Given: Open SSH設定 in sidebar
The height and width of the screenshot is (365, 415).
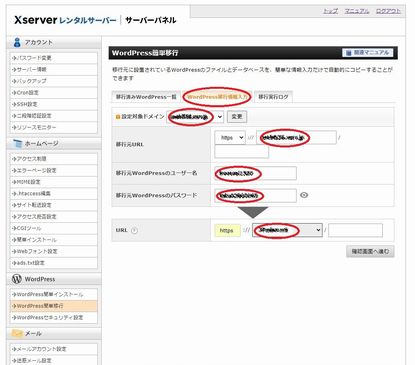Looking at the screenshot, I should click(54, 104).
